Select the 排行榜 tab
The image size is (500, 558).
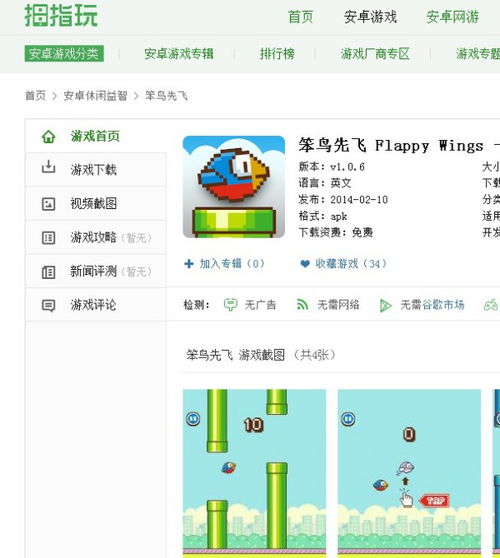pyautogui.click(x=277, y=54)
